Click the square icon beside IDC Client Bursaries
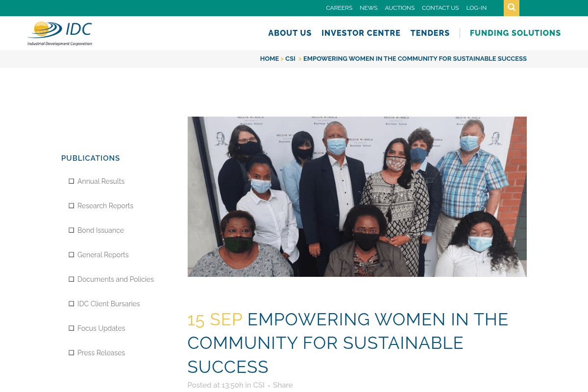588x392 pixels. 72,303
